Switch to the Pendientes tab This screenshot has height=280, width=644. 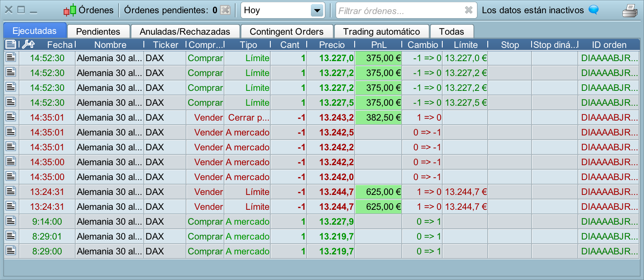(98, 31)
